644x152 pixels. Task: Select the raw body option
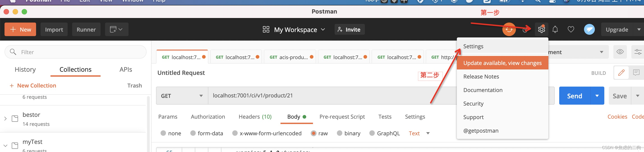click(313, 133)
